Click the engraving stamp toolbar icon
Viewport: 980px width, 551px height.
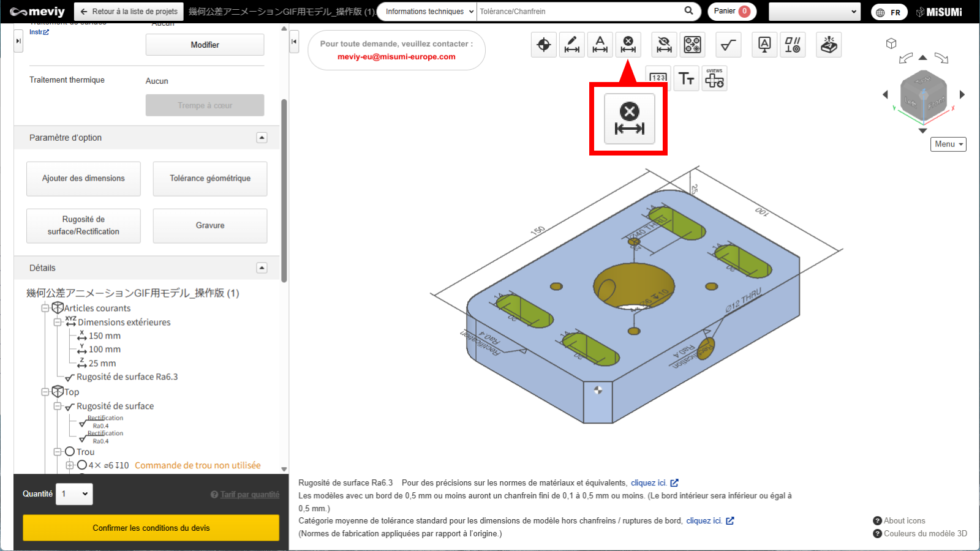pos(829,45)
